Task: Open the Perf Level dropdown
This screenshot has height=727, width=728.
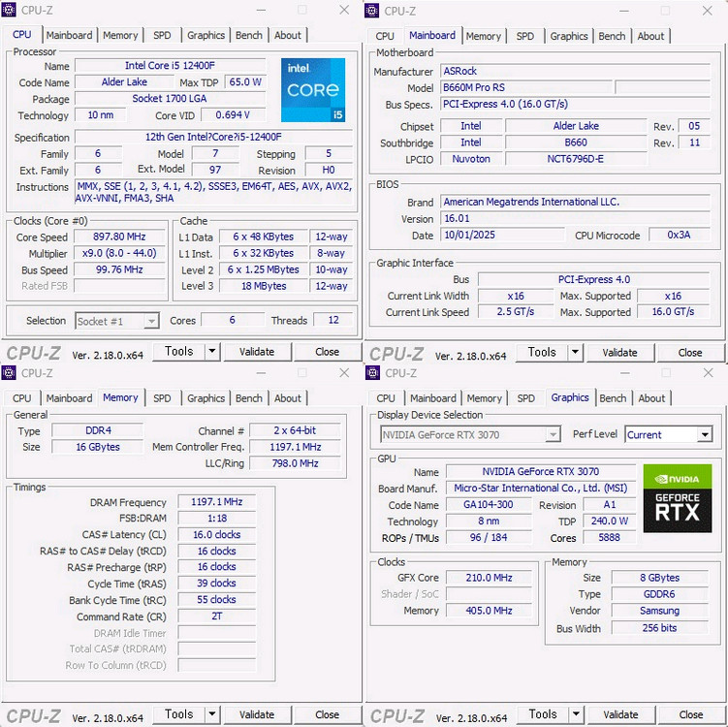Action: pyautogui.click(x=705, y=435)
